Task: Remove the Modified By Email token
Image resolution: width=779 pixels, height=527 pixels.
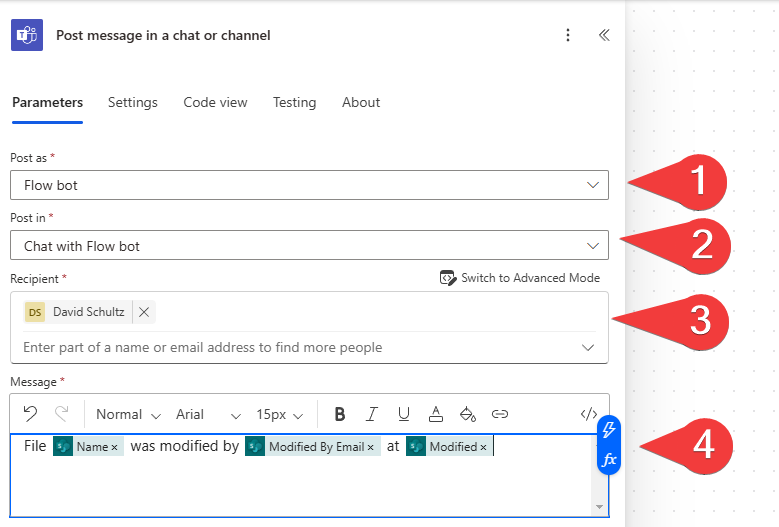Action: point(371,448)
